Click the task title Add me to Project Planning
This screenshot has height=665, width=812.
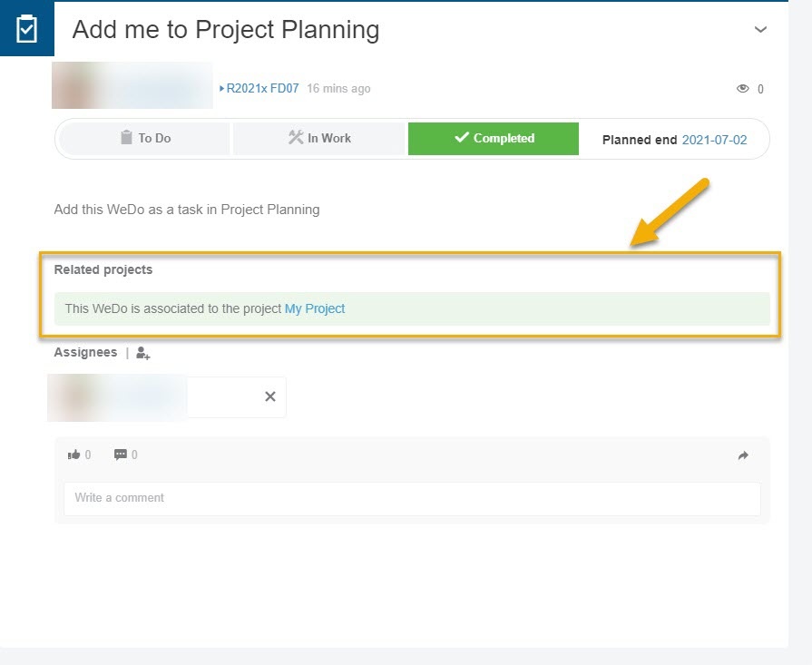pyautogui.click(x=225, y=30)
